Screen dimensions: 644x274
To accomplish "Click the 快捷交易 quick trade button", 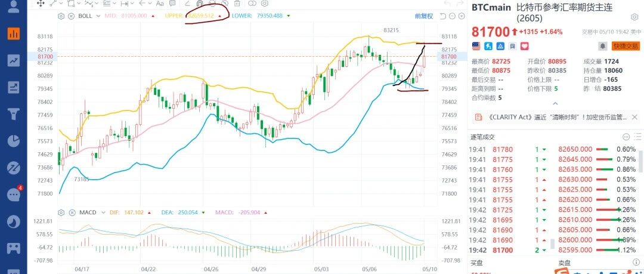I will [626, 46].
